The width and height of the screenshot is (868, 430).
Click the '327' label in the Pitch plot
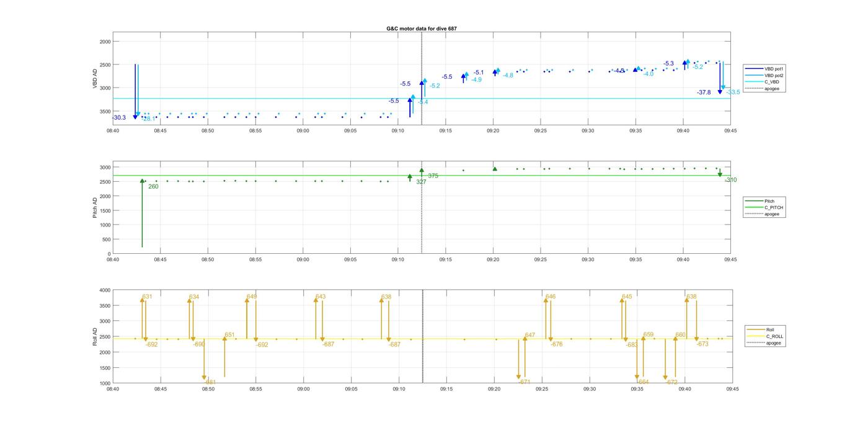tap(421, 182)
